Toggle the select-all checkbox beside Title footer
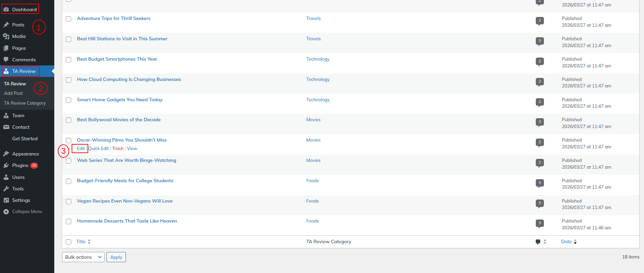 coord(69,242)
